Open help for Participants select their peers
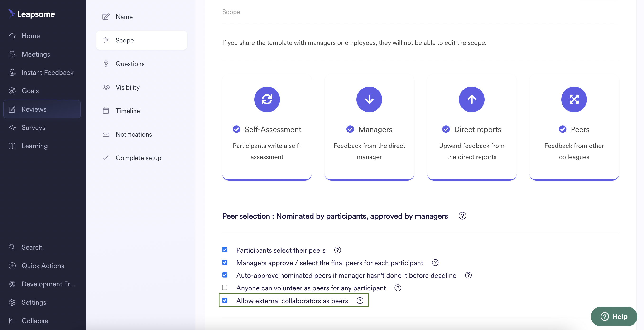The width and height of the screenshot is (644, 330). [337, 250]
